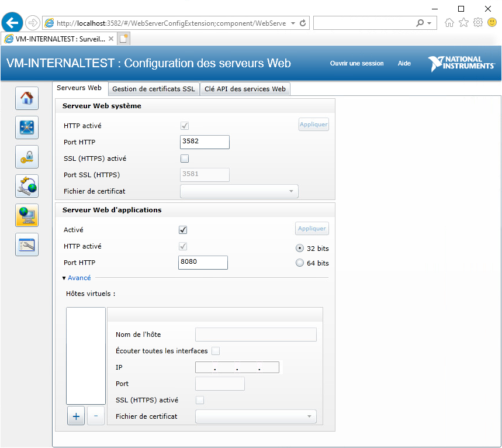This screenshot has width=502, height=448.
Task: Click the browser back arrow button
Action: click(13, 23)
